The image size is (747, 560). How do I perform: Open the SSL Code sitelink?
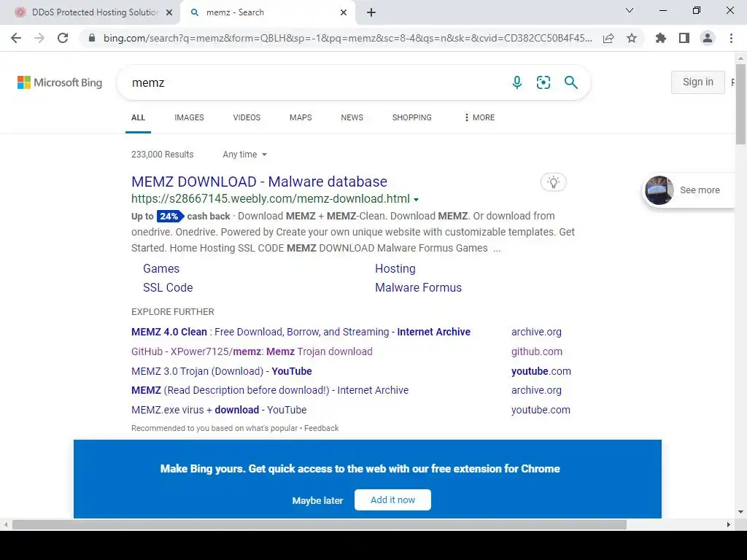[x=168, y=287]
